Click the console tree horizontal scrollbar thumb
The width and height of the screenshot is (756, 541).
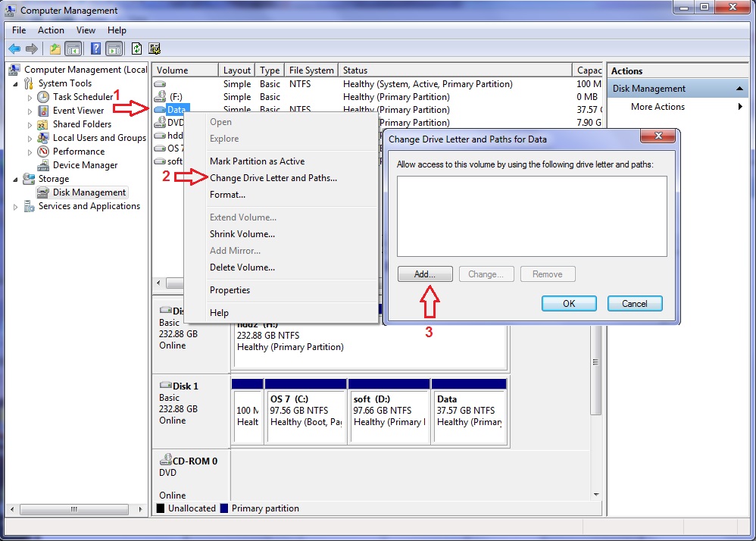click(x=73, y=509)
